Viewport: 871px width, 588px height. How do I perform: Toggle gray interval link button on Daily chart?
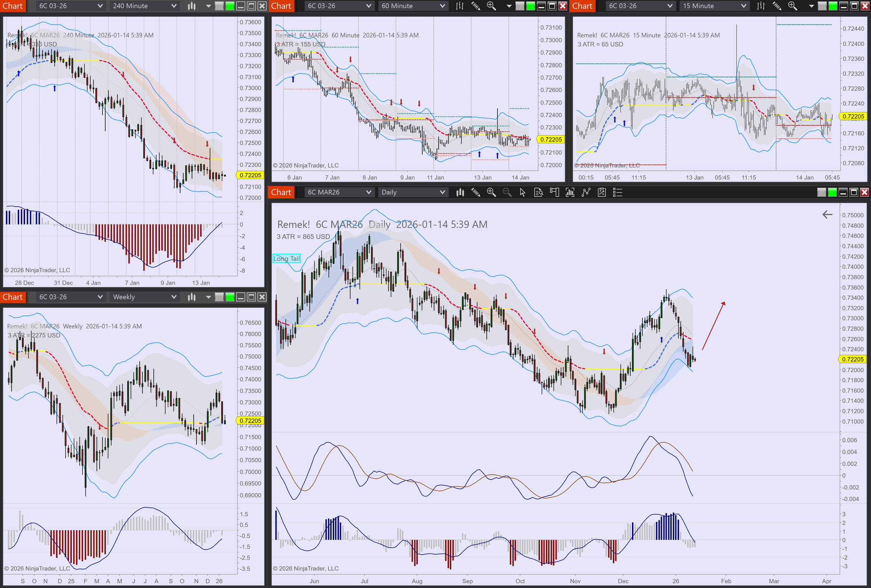821,192
